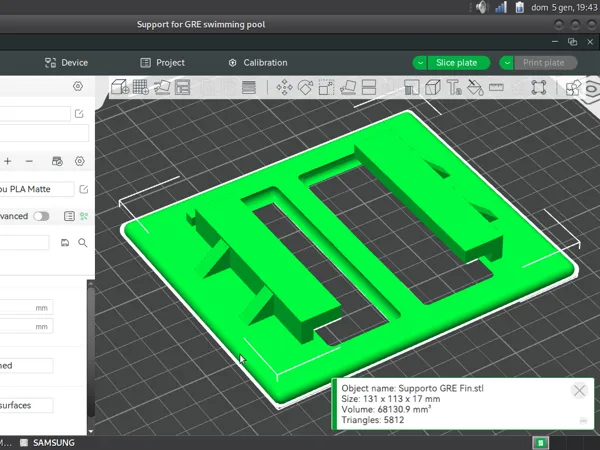Auto orient the model
The height and width of the screenshot is (450, 600).
(x=162, y=87)
